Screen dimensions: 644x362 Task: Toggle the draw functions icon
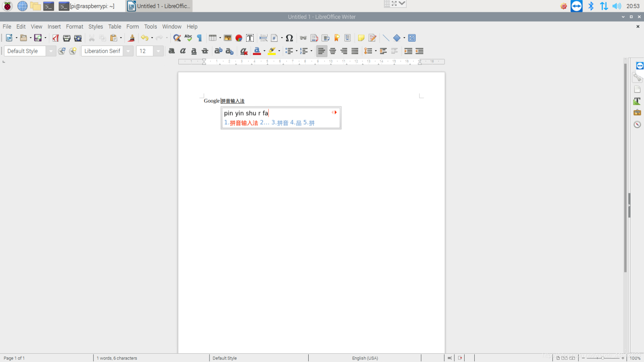[412, 38]
